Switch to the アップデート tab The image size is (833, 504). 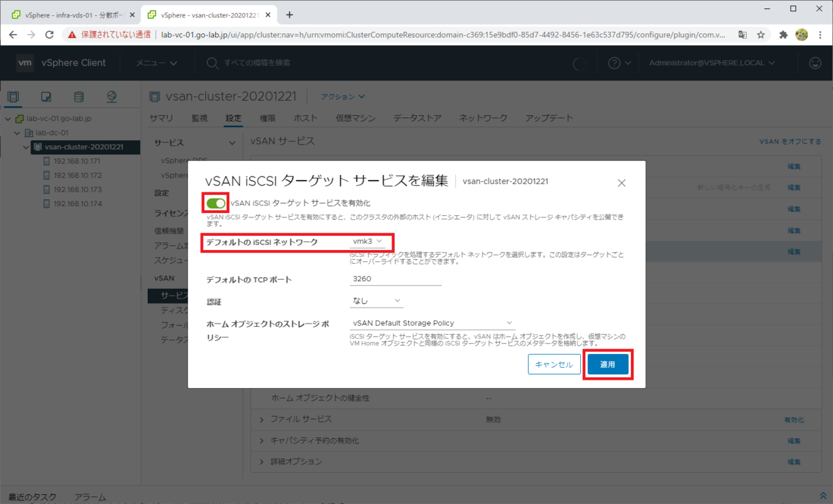(x=549, y=118)
